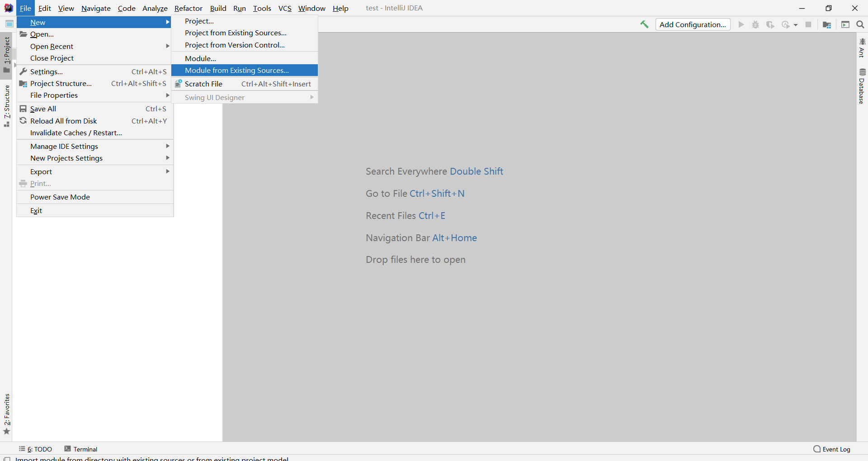Open the Code menu
This screenshot has height=461, width=868.
[127, 8]
